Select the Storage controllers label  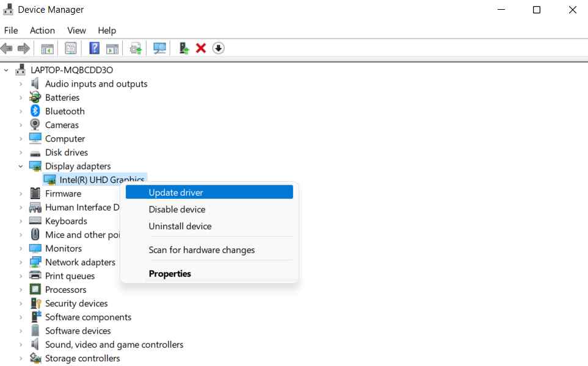click(82, 358)
